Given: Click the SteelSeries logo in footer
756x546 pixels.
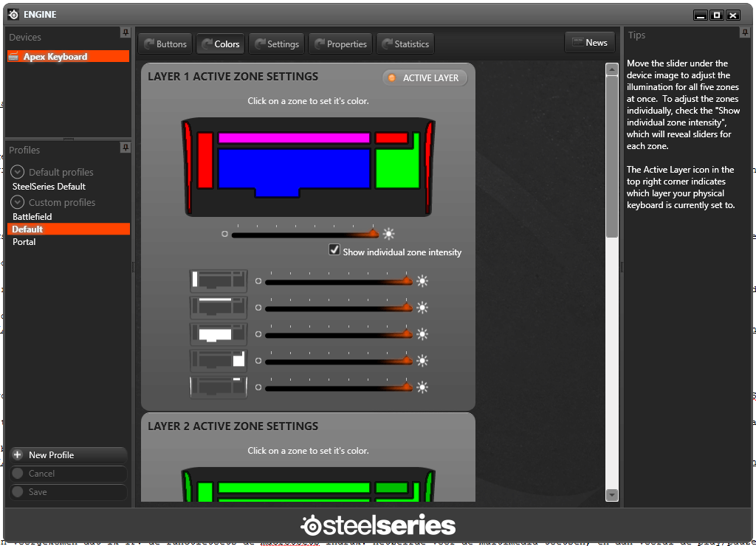Looking at the screenshot, I should pos(378,525).
